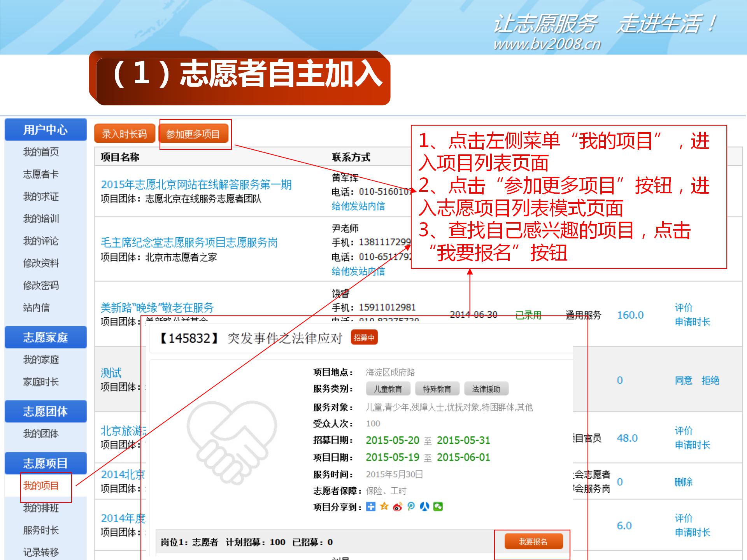
Task: Click the 参加更多项目 button
Action: coord(193,134)
